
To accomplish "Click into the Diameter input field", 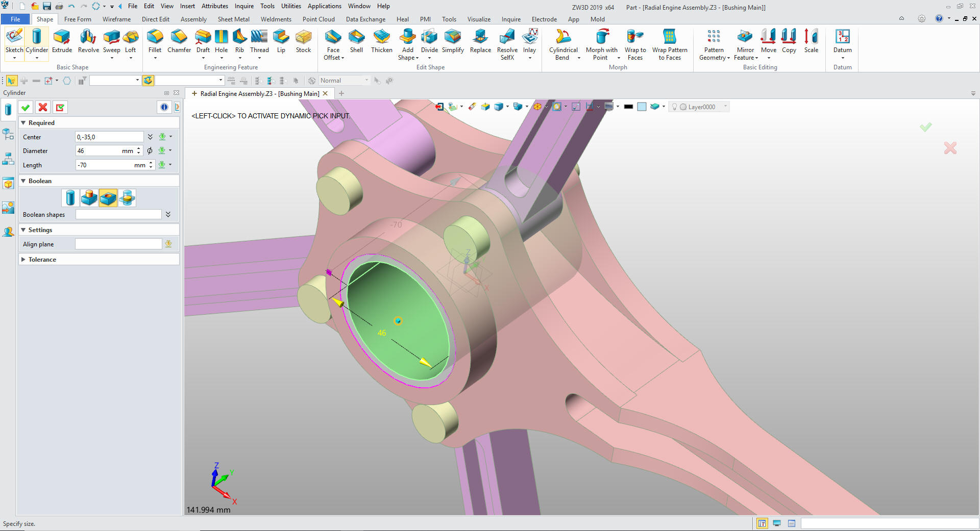I will [98, 151].
